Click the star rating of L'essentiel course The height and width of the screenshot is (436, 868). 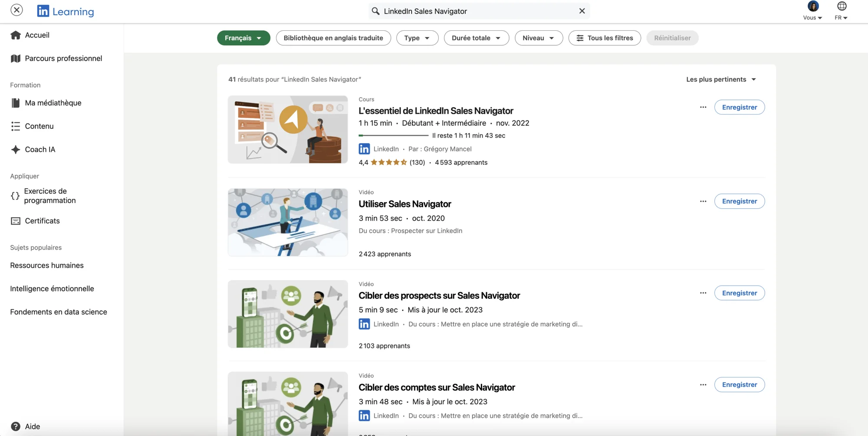coord(389,163)
